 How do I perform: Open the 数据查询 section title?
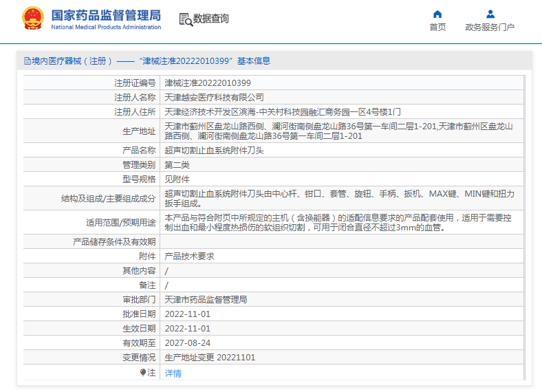coord(211,19)
